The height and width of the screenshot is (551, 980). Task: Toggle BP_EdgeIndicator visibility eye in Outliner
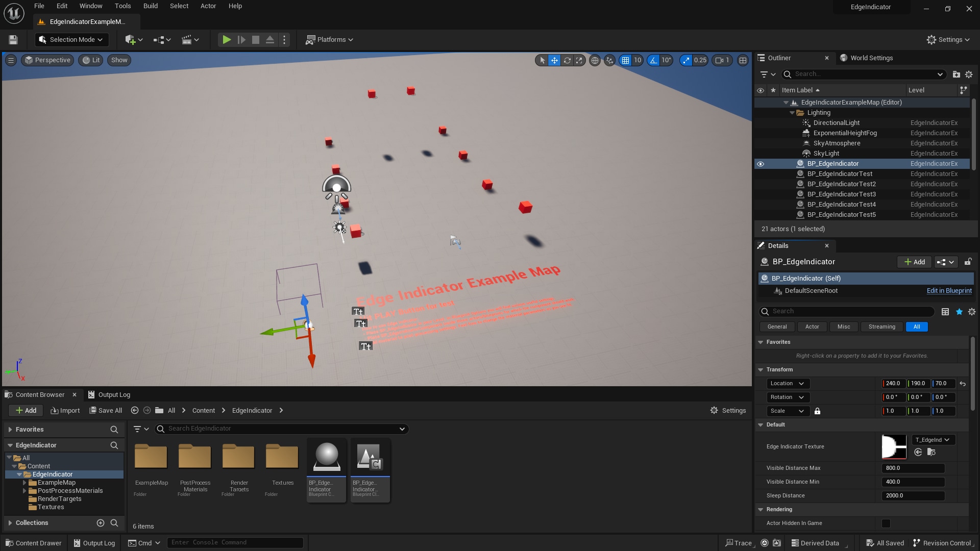[761, 163]
